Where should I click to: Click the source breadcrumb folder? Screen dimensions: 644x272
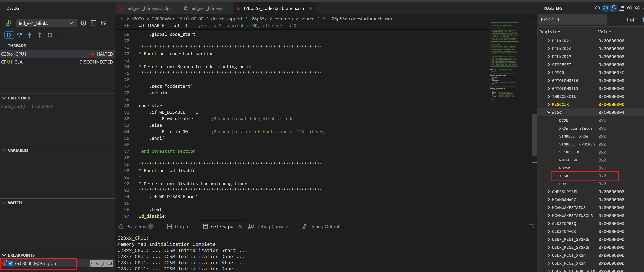point(307,19)
